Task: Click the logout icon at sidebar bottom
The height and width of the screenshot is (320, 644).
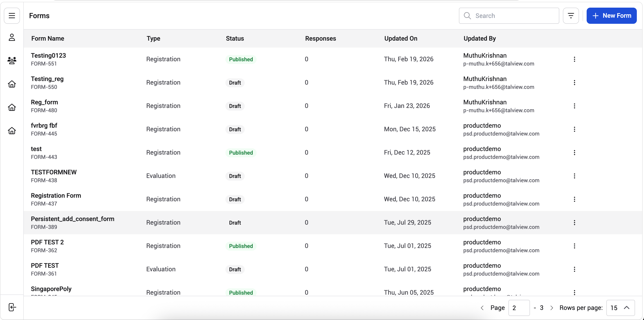Action: [x=12, y=307]
